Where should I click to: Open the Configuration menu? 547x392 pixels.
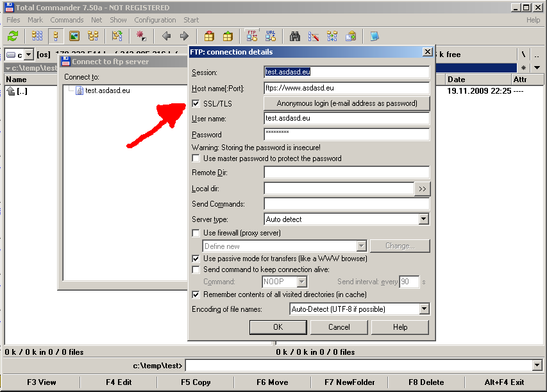coord(155,20)
